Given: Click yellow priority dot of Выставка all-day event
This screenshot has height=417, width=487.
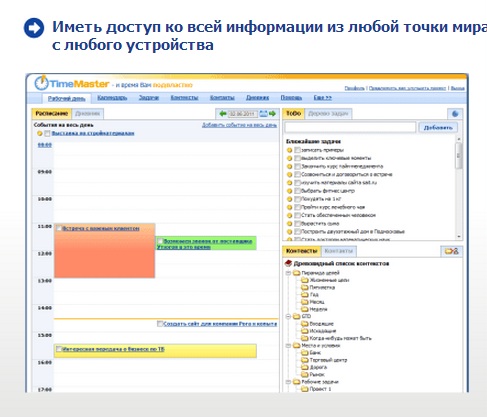Looking at the screenshot, I should point(40,133).
